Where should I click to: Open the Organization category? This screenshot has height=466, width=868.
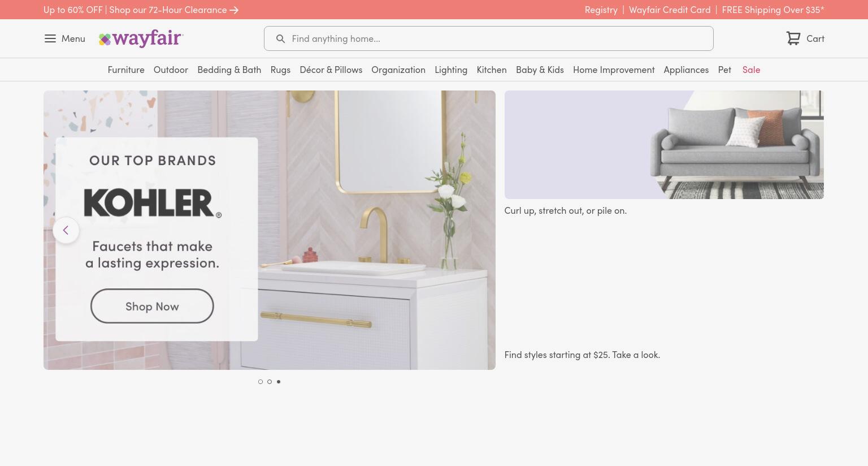coord(398,70)
